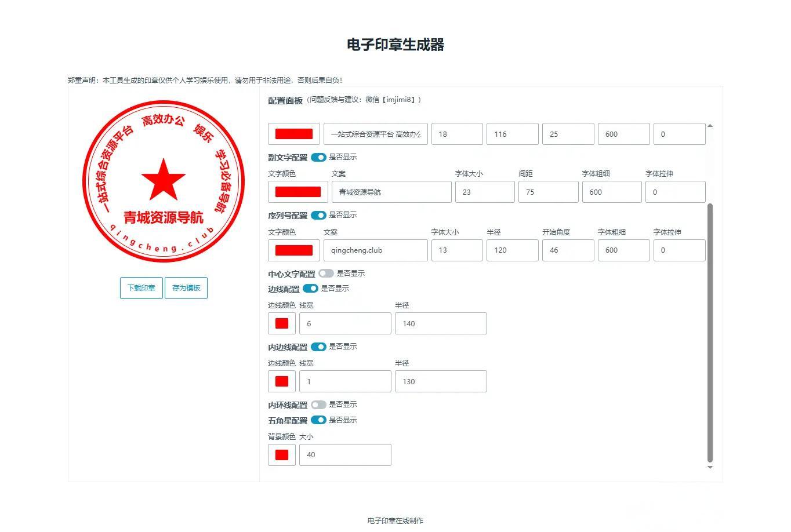
Task: Click the 下载印章 download button
Action: click(x=141, y=288)
